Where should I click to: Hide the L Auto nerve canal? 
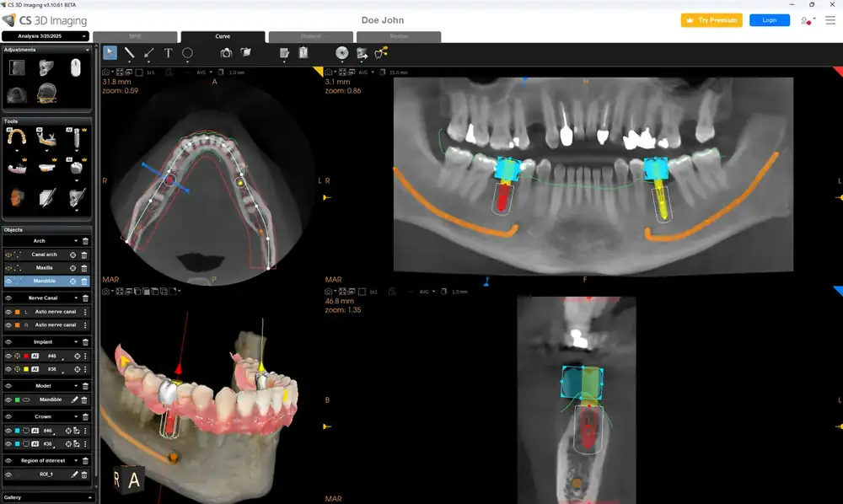pyautogui.click(x=8, y=312)
